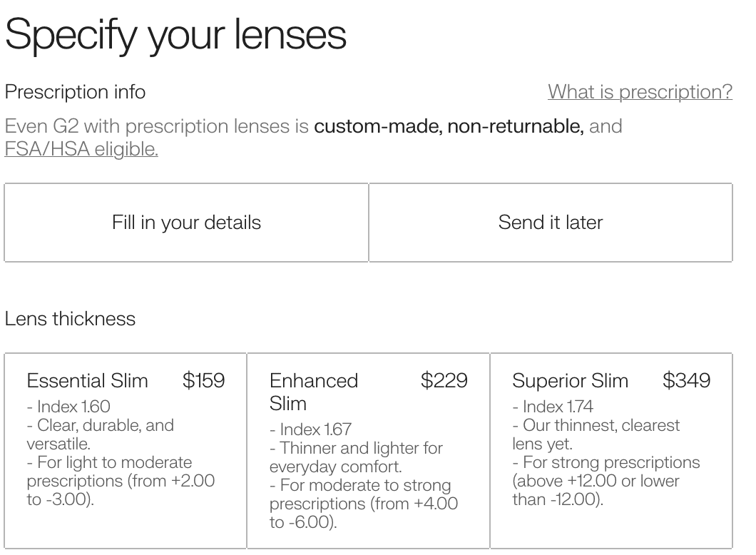This screenshot has height=555, width=756.
Task: Click the bold "custom-made, non-returnable" text
Action: pyautogui.click(x=449, y=126)
